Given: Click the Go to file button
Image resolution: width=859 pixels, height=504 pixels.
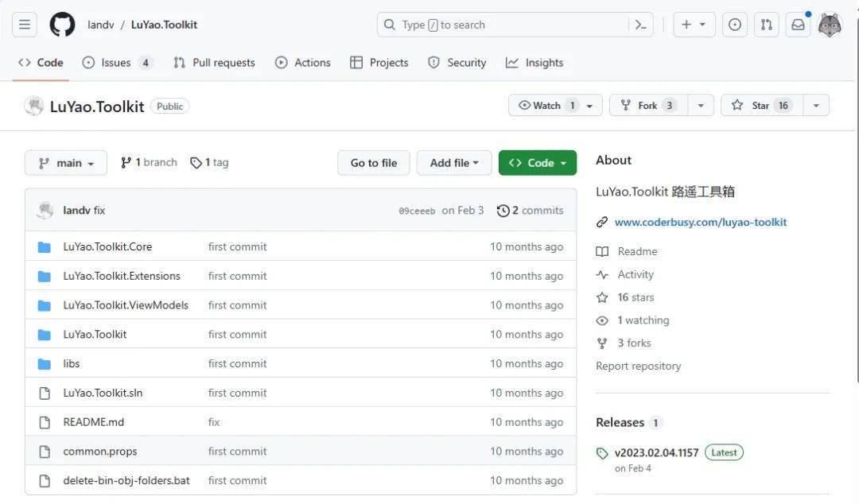Looking at the screenshot, I should pyautogui.click(x=373, y=163).
